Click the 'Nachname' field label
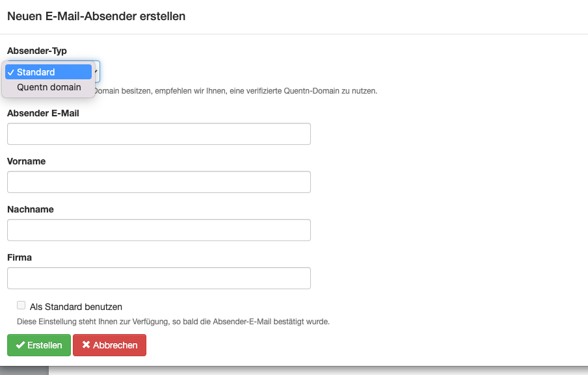Image resolution: width=588 pixels, height=375 pixels. 30,209
